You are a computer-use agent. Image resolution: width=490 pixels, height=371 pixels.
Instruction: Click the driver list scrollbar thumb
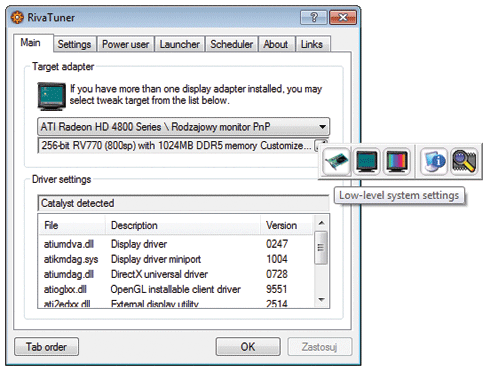(x=321, y=248)
